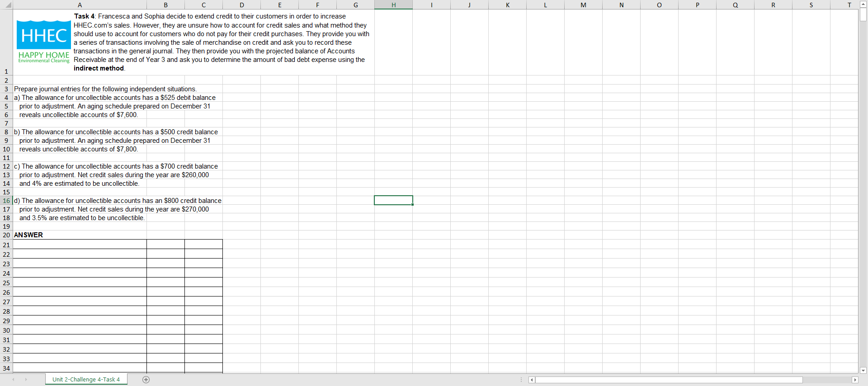Click the next sheet navigation arrow

click(26, 380)
